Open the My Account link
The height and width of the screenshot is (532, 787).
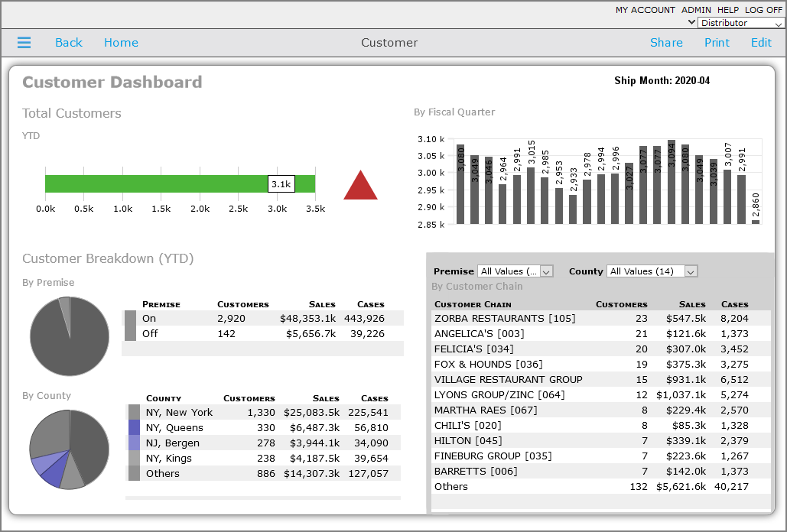[x=645, y=10]
